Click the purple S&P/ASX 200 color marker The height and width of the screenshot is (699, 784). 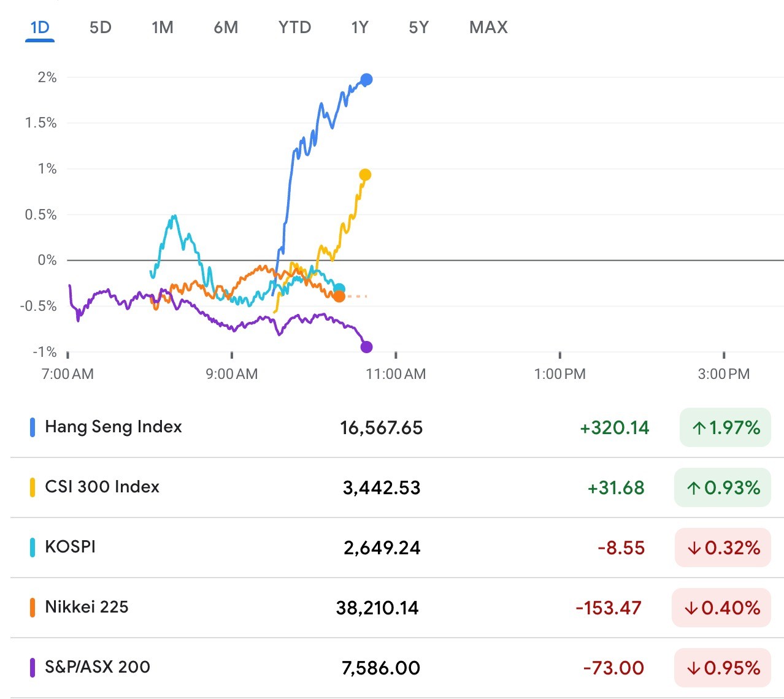(x=33, y=668)
